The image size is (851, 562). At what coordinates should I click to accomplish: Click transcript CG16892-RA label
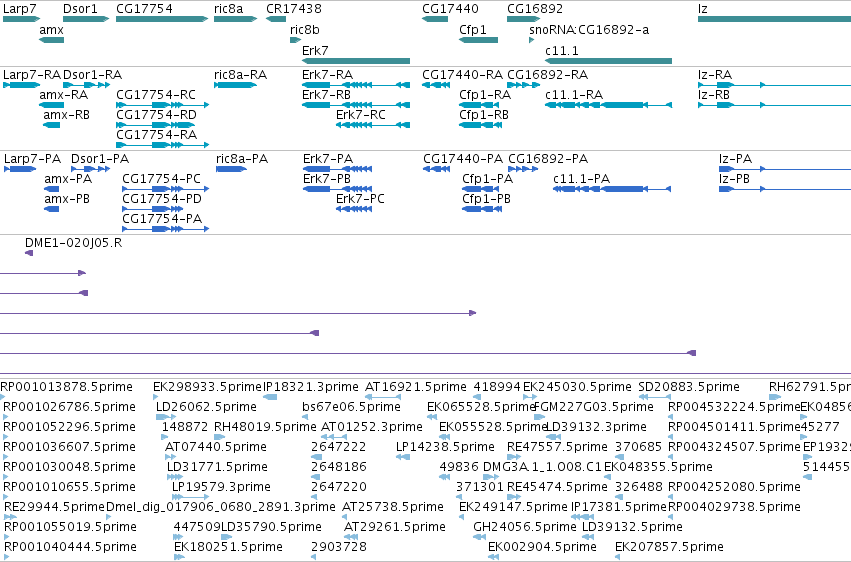tap(548, 75)
